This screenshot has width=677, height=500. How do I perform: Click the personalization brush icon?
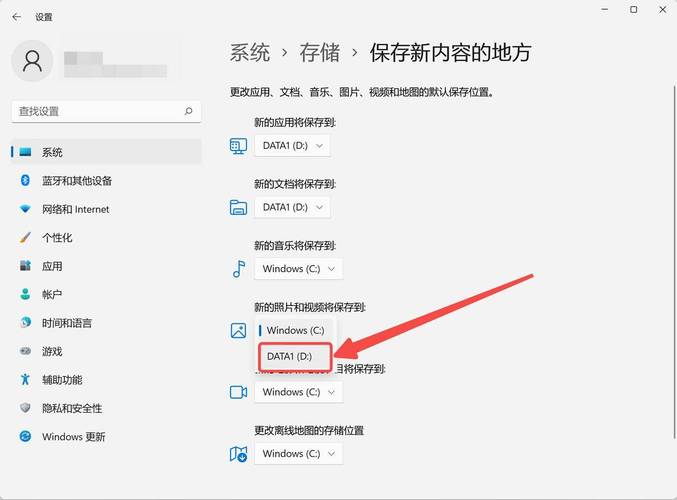click(25, 237)
